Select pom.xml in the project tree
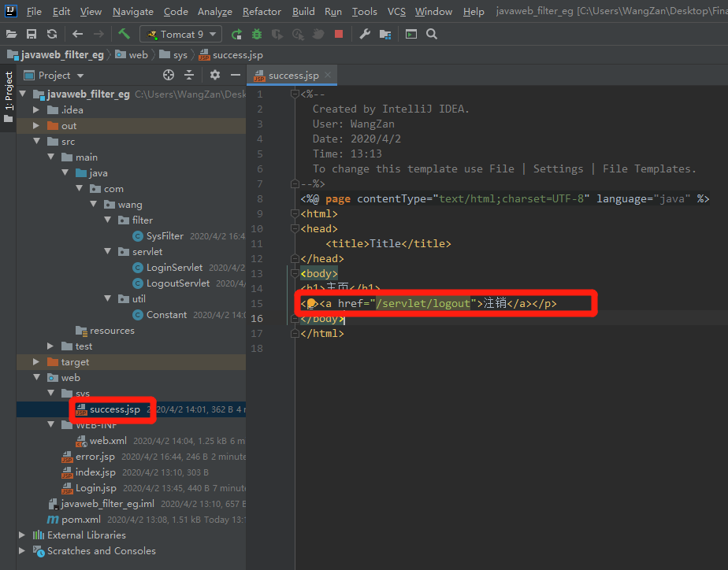The width and height of the screenshot is (728, 570). 81,520
